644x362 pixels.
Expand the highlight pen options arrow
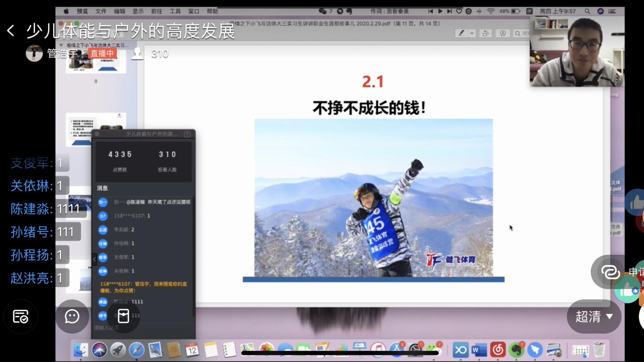point(472,33)
